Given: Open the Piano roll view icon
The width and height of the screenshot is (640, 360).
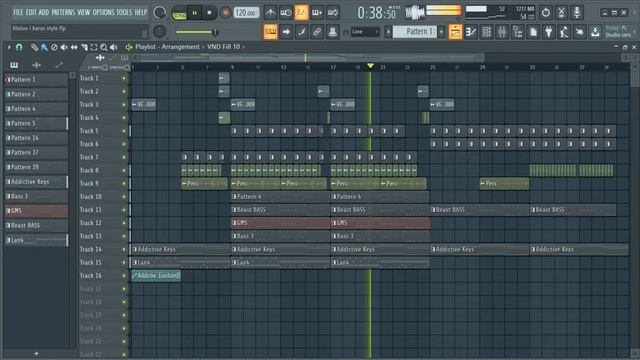Looking at the screenshot, I should click(471, 32).
